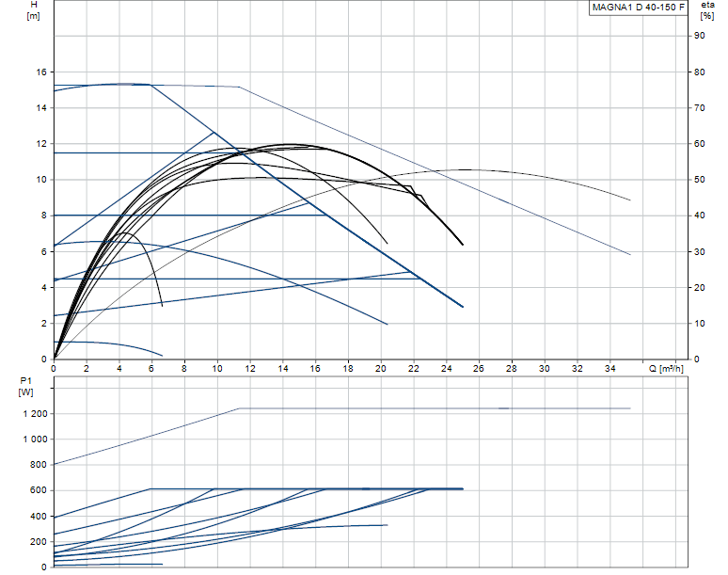Select the P1 [W] axis title

click(26, 387)
